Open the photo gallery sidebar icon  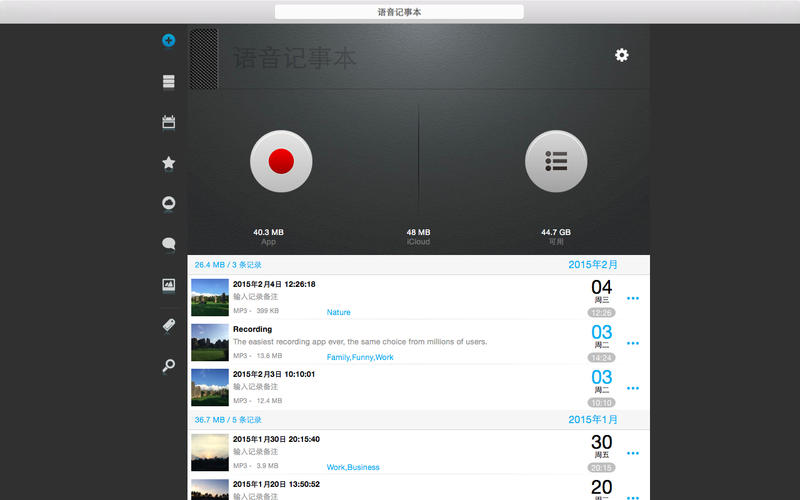pyautogui.click(x=168, y=285)
